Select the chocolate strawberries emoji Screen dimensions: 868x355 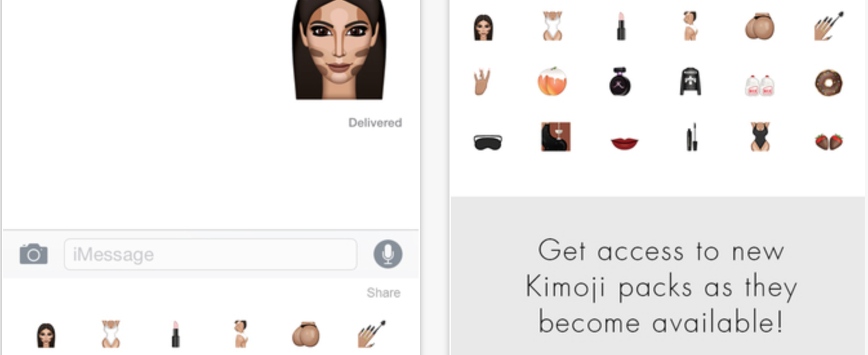coord(829,141)
